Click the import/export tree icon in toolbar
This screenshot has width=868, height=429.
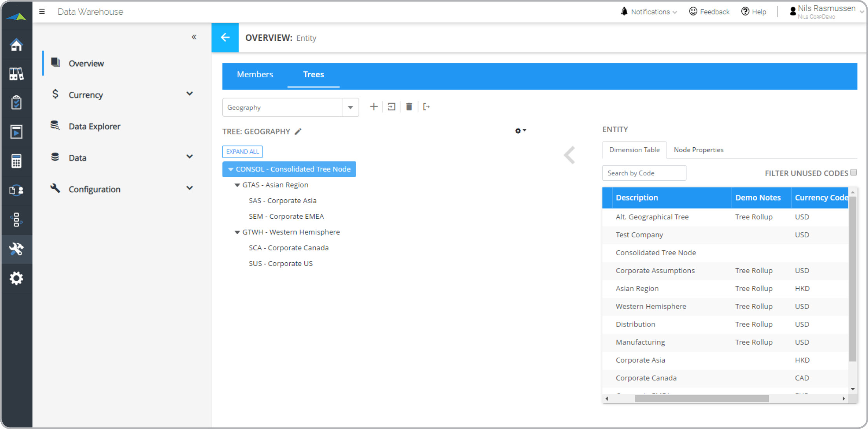[427, 107]
